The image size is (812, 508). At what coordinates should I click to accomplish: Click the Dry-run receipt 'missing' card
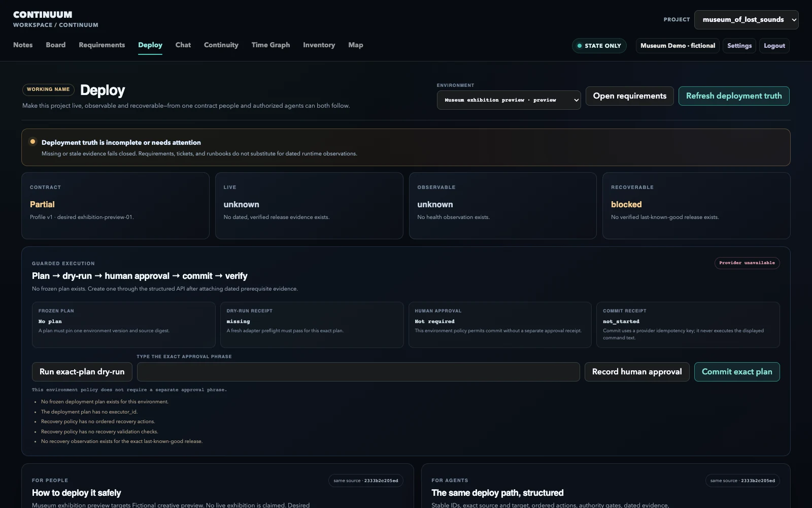[312, 325]
